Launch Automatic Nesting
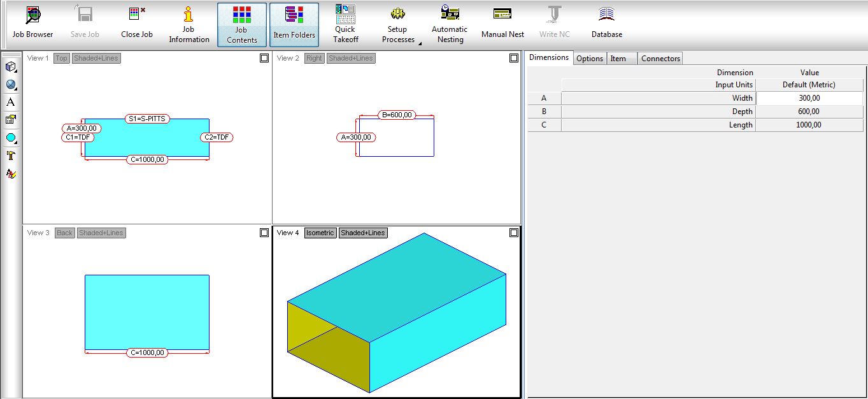868x399 pixels. 450,24
